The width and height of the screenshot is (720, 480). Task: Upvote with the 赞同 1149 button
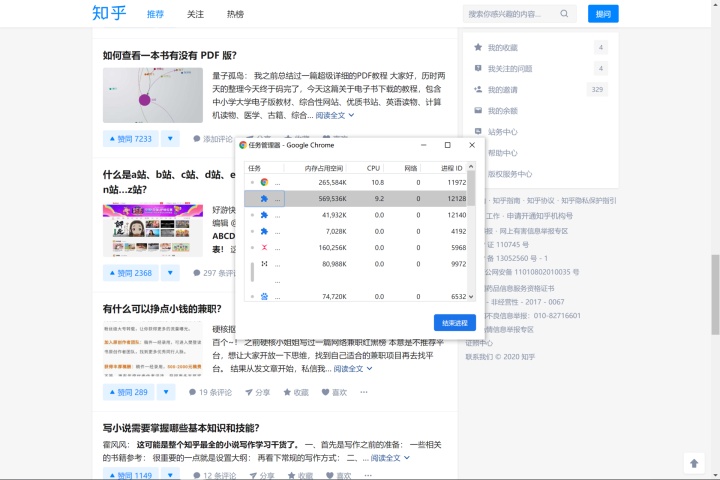pyautogui.click(x=130, y=474)
